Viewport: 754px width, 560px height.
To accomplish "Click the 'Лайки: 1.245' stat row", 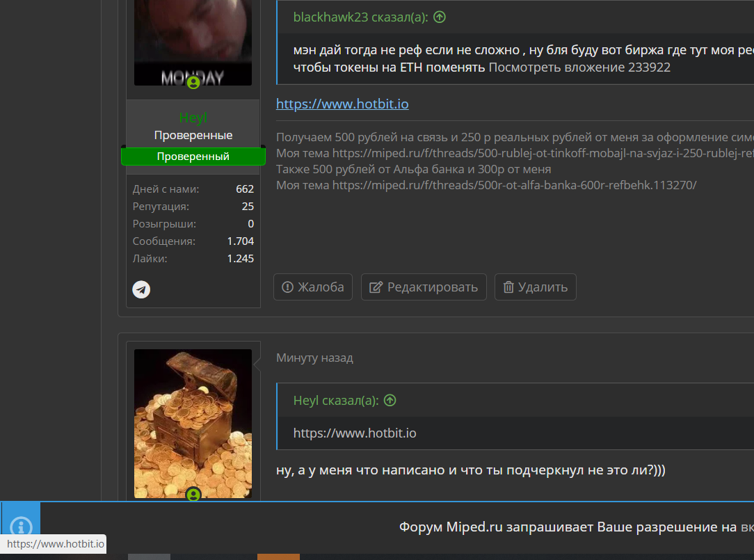I will [193, 258].
